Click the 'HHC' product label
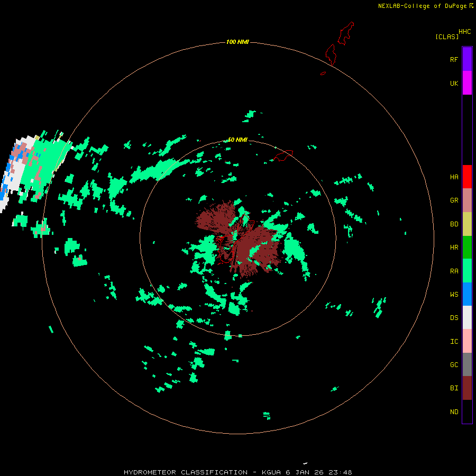 point(465,32)
